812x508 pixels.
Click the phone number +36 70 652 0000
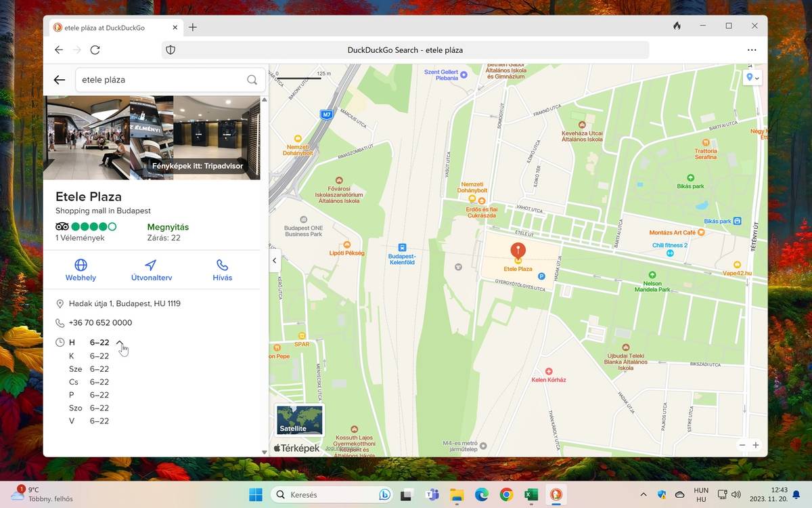coord(100,323)
